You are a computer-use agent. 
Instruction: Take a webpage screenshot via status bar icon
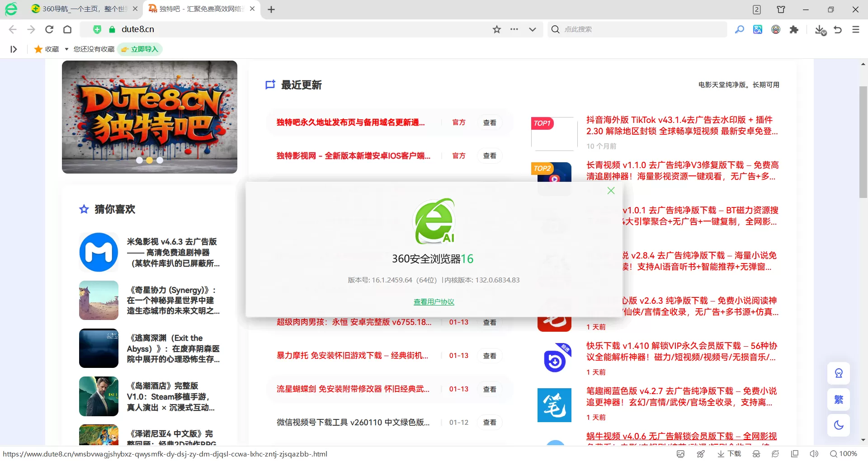coord(680,454)
